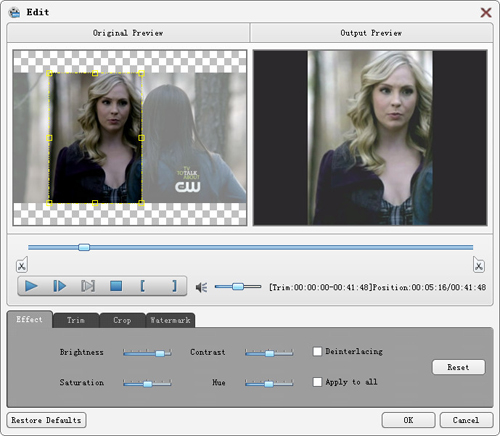Click the video seek bar thumb
This screenshot has height=436, width=500.
click(84, 247)
